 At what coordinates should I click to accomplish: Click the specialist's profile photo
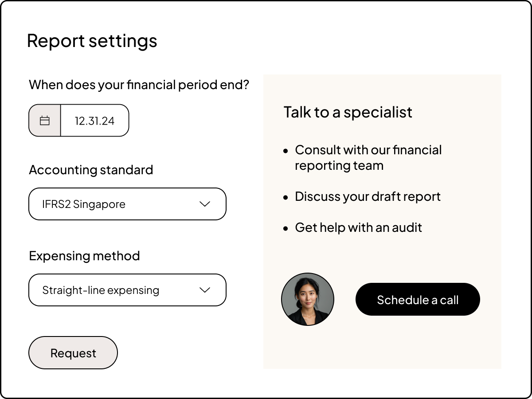coord(308,299)
